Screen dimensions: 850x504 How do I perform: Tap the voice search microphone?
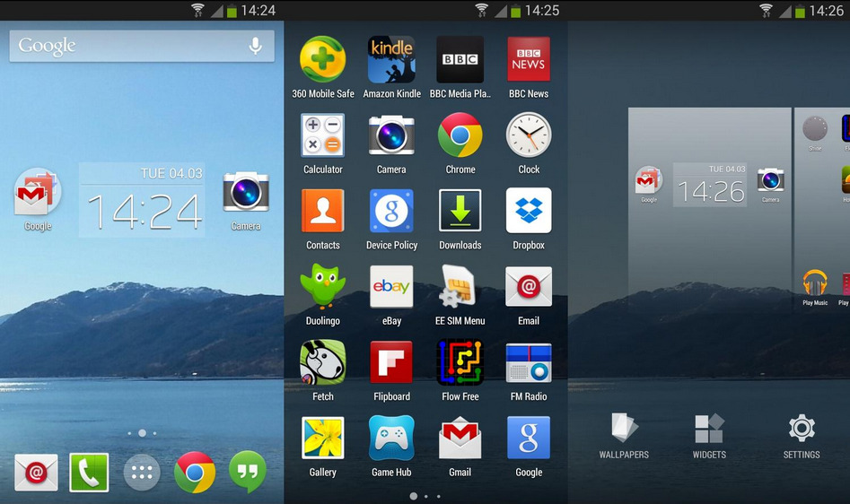(x=255, y=46)
